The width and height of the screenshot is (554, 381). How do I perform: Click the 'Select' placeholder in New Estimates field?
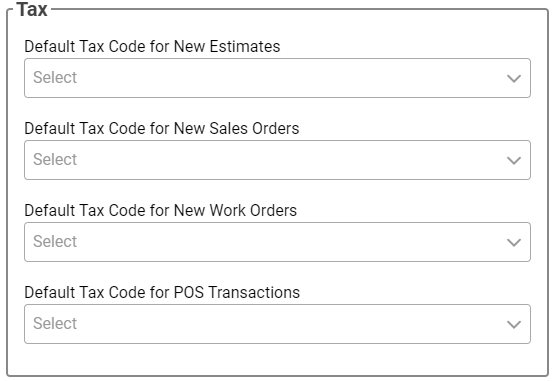pyautogui.click(x=55, y=77)
